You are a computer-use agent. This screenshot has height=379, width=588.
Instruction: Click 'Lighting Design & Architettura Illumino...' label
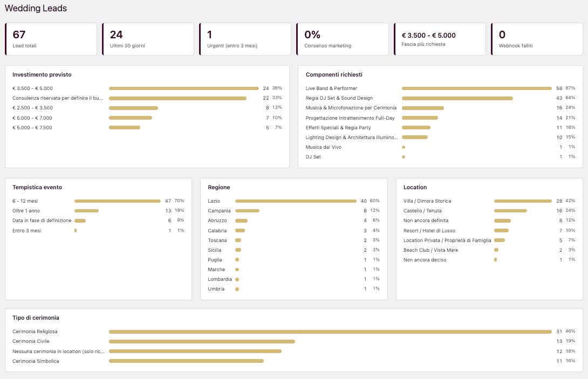click(352, 137)
